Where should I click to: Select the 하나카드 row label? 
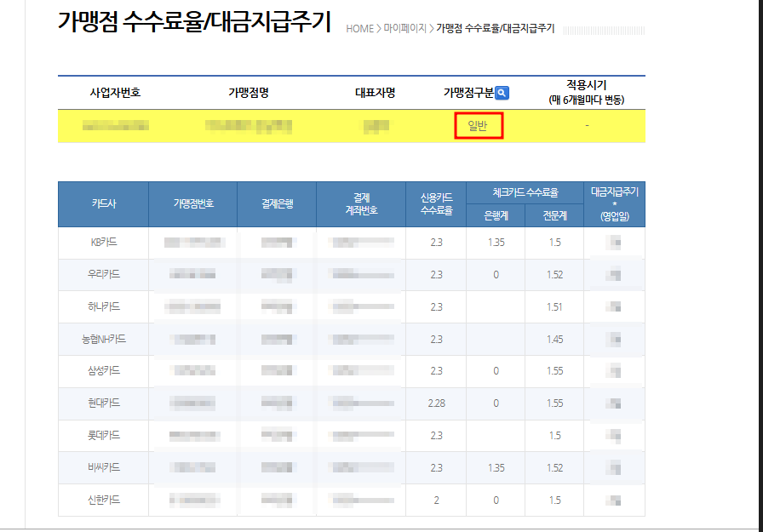coord(104,306)
